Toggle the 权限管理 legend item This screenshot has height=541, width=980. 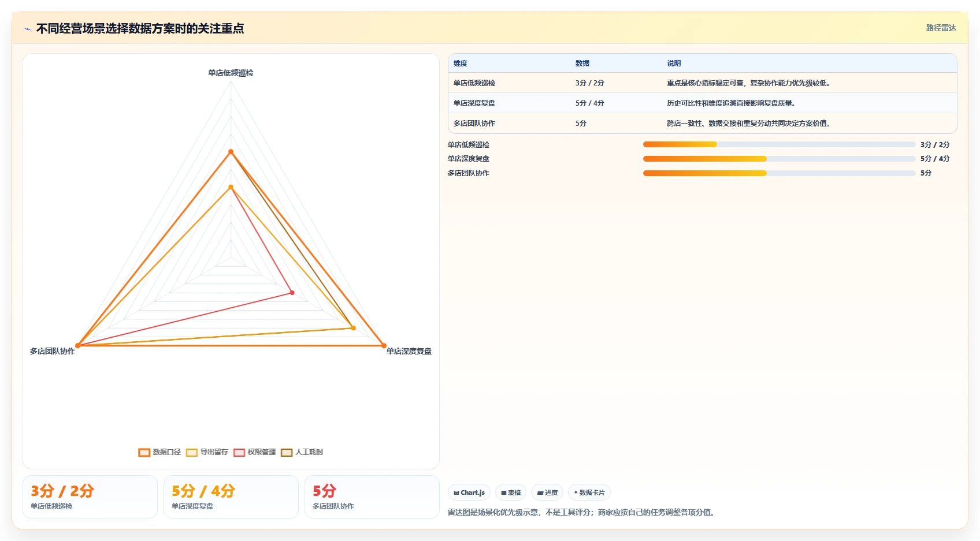(x=254, y=452)
